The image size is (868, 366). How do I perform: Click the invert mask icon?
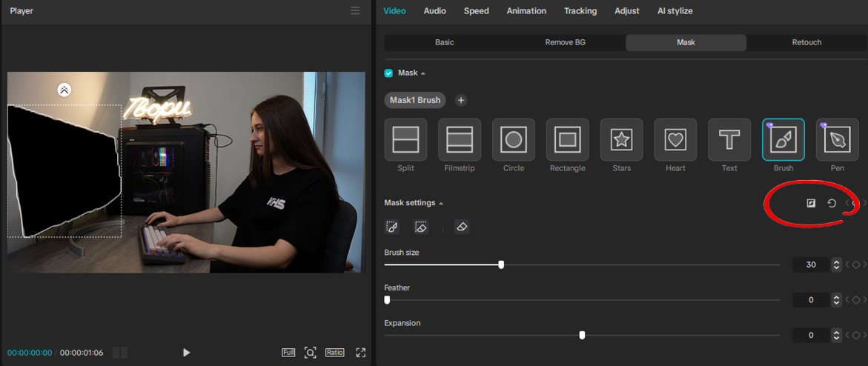pos(811,203)
